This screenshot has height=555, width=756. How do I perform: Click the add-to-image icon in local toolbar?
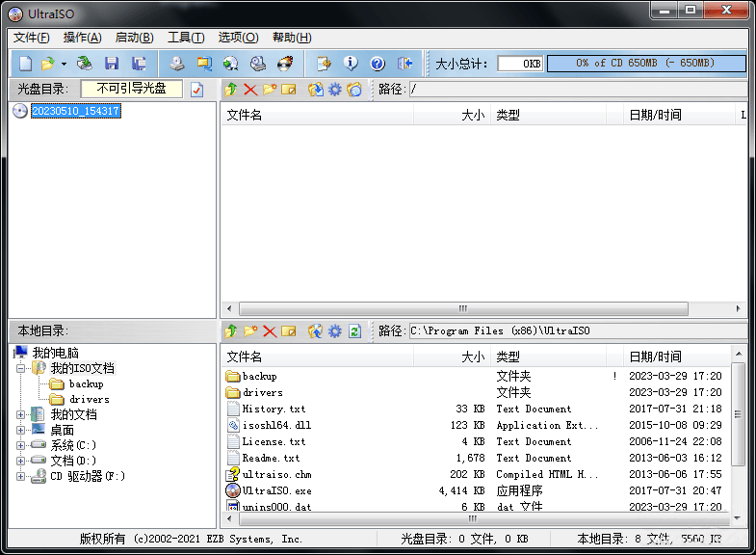click(315, 331)
